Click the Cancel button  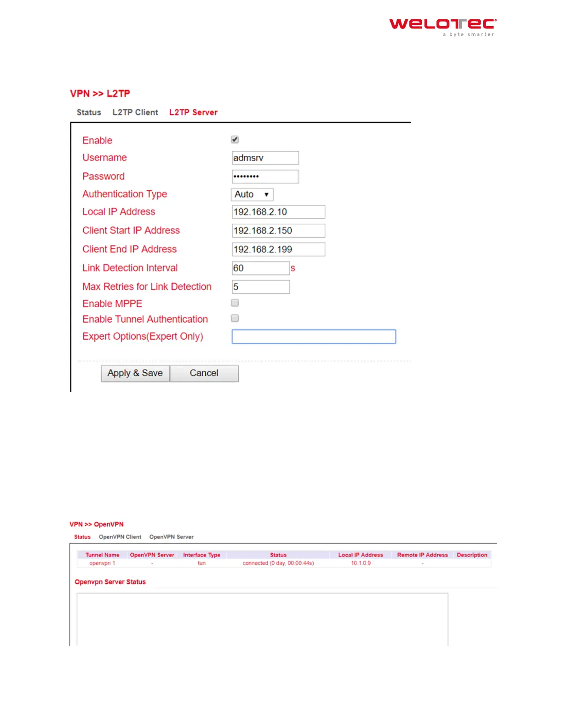204,373
